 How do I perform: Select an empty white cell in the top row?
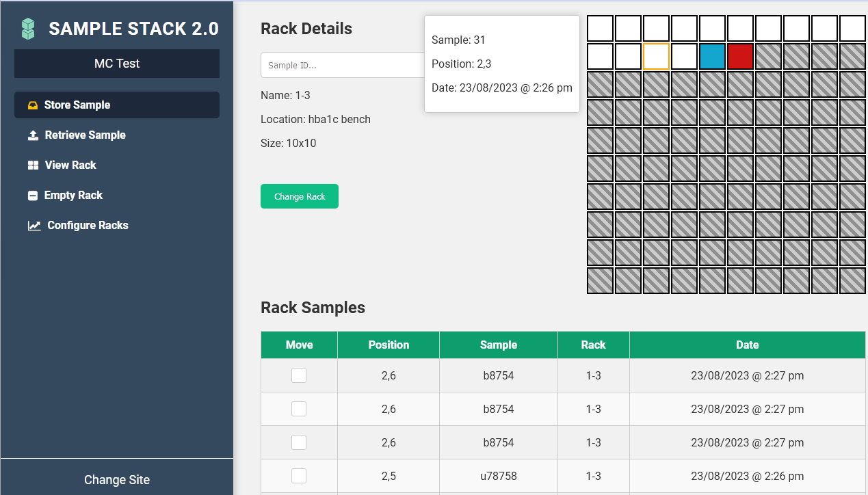[x=600, y=28]
